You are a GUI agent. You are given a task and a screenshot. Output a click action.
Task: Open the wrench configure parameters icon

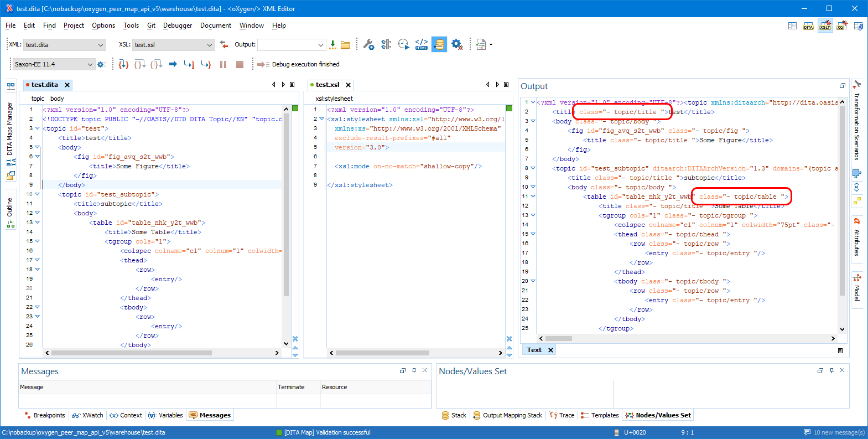(x=369, y=44)
